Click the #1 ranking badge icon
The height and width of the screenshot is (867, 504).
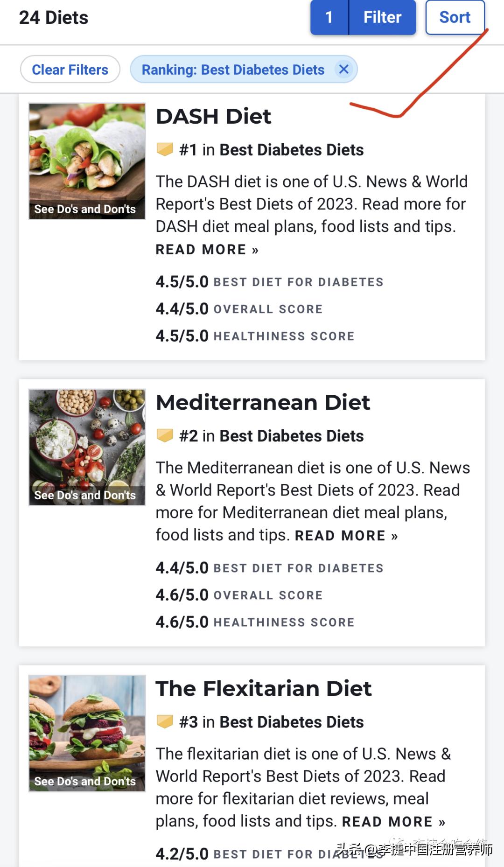165,150
